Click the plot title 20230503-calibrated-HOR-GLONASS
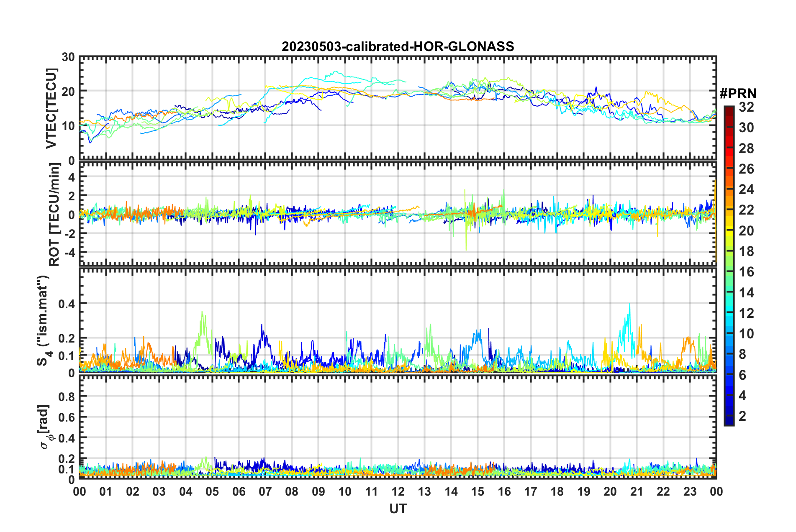The image size is (796, 532). [x=398, y=46]
